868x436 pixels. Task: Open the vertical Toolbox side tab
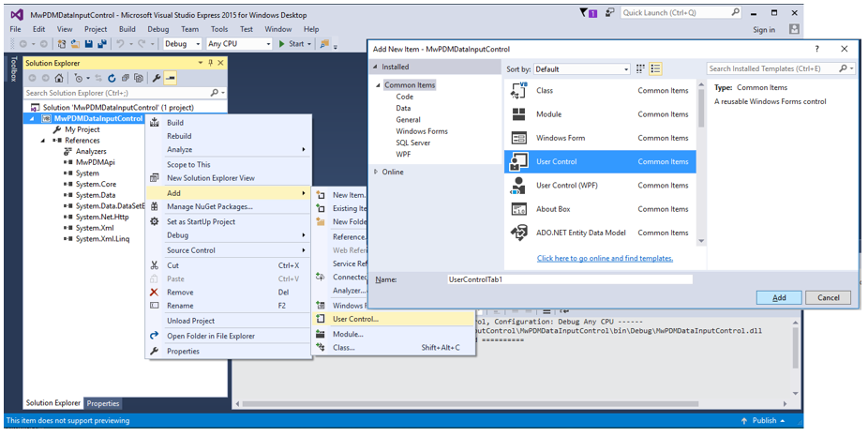click(x=13, y=68)
